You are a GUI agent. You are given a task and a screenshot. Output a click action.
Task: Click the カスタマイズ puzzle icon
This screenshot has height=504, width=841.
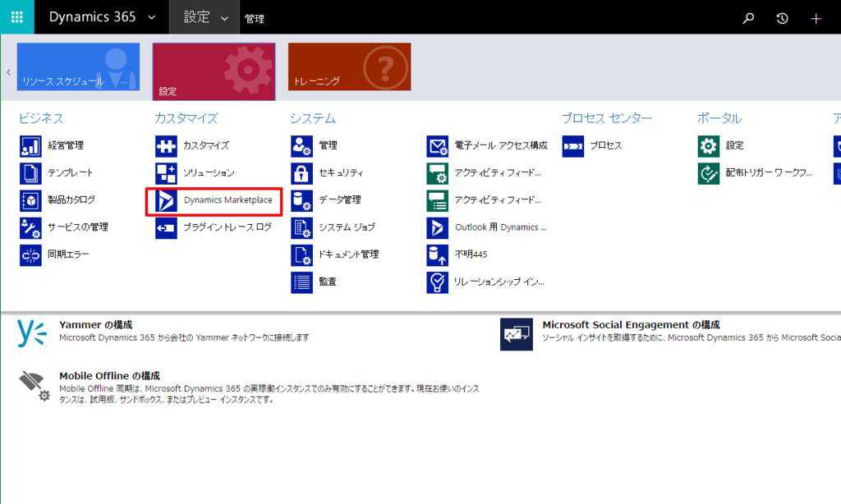[x=166, y=146]
